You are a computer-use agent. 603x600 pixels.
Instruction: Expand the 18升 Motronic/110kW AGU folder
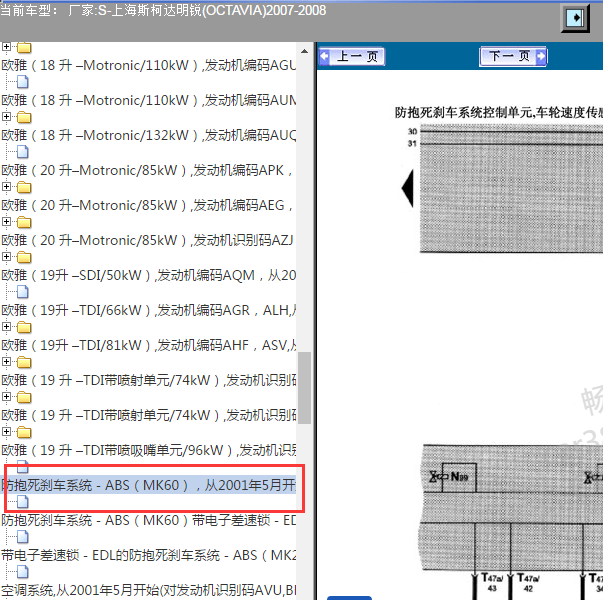click(x=6, y=47)
